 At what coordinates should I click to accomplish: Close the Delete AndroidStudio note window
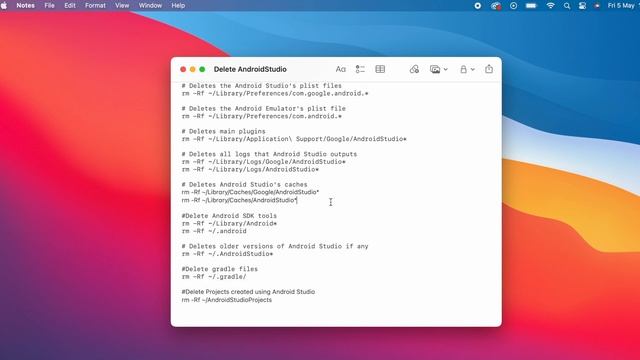click(183, 69)
